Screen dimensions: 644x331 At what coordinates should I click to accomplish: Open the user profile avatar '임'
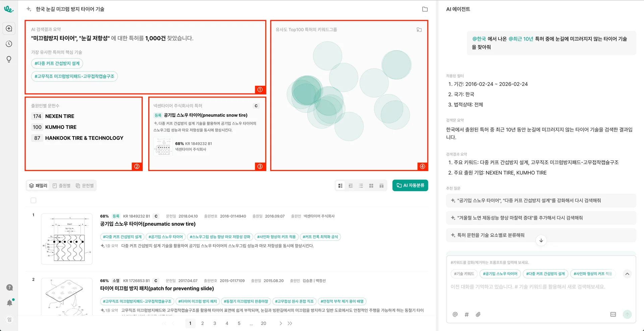coord(9,320)
